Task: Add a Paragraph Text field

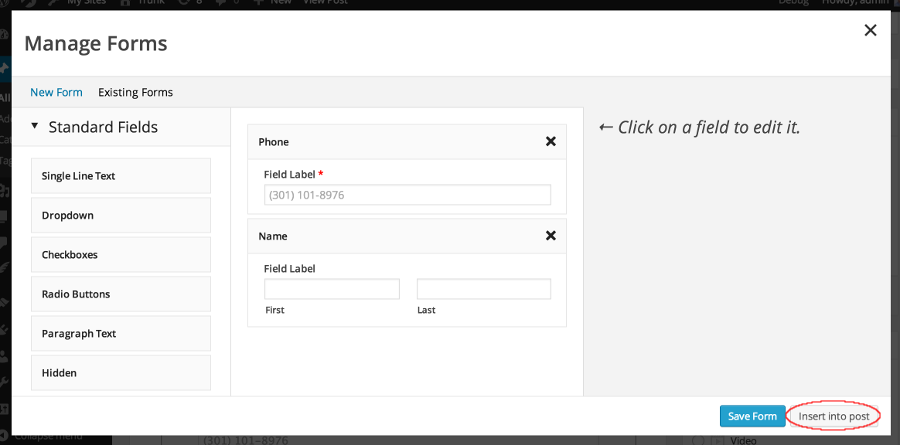Action: pos(121,333)
